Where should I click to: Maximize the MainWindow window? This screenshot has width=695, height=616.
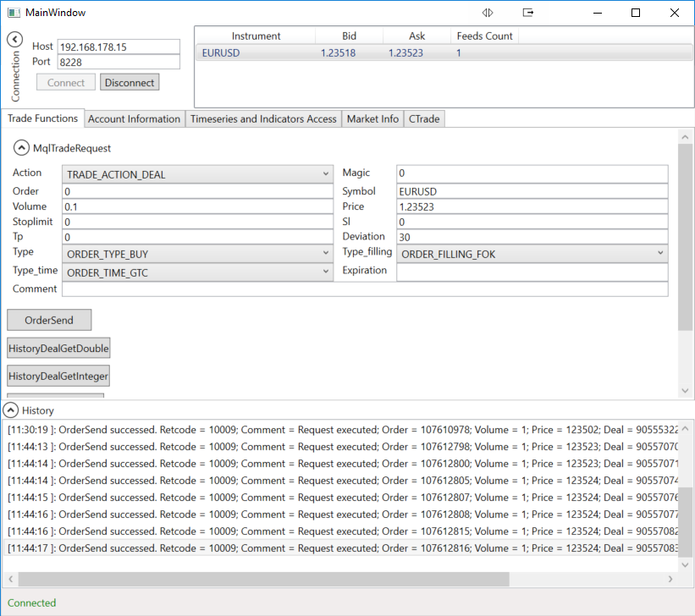pyautogui.click(x=636, y=13)
